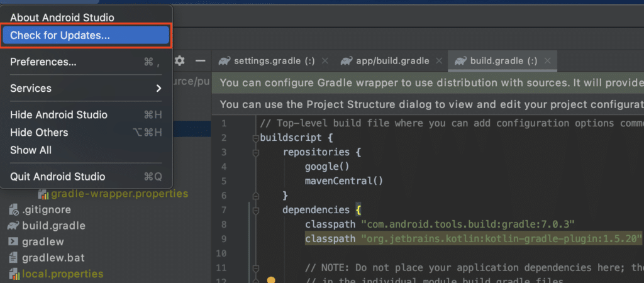The height and width of the screenshot is (283, 644).
Task: Place cursor on mavenCentral() line
Action: tap(344, 181)
